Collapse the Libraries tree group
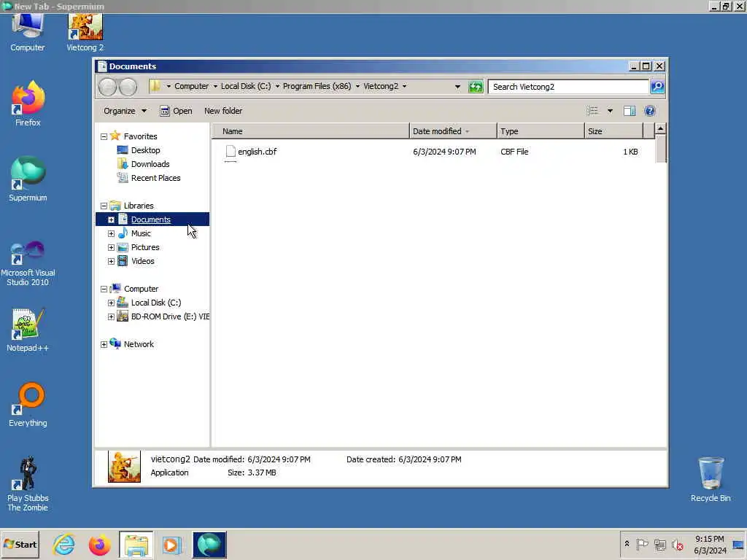This screenshot has height=560, width=747. pyautogui.click(x=104, y=206)
